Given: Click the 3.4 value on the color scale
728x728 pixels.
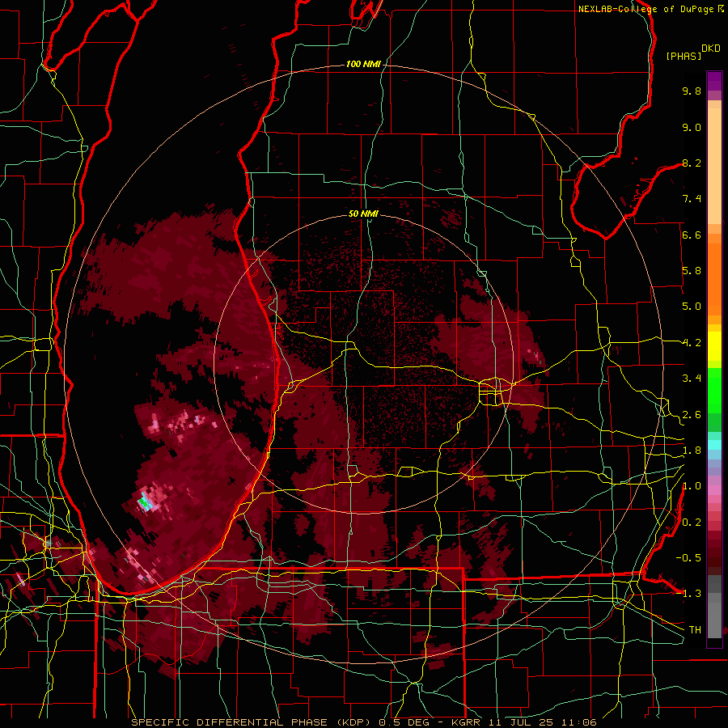Looking at the screenshot, I should tap(692, 379).
